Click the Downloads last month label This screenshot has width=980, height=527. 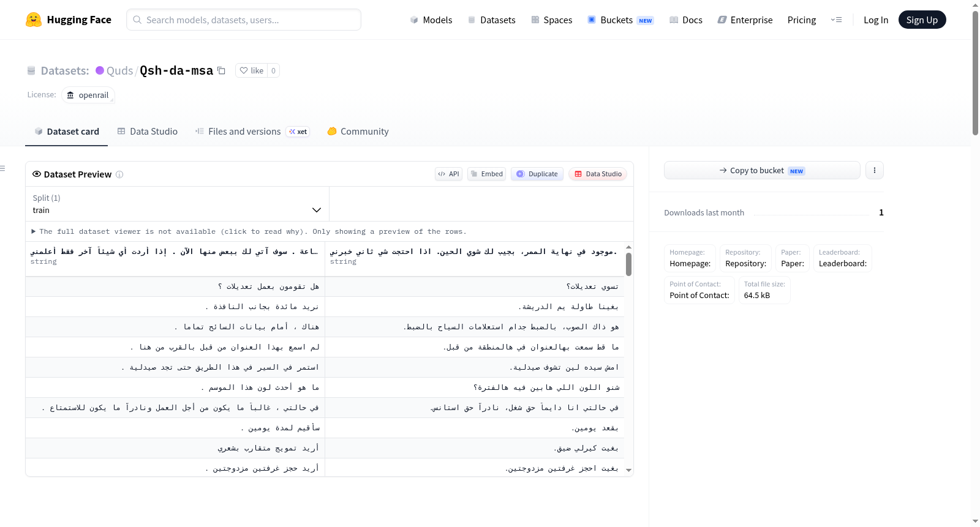[704, 212]
